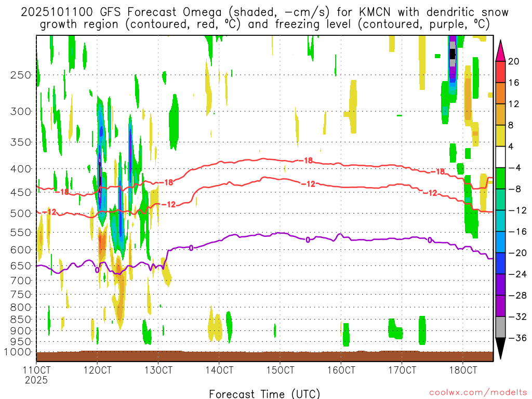Click the colorbar label -32
532x399 pixels.
click(x=517, y=316)
